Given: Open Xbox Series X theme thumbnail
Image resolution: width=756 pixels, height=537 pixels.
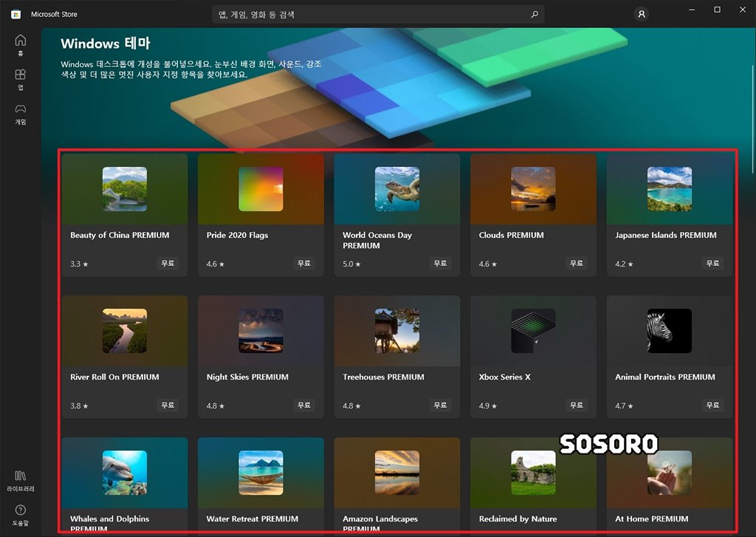Looking at the screenshot, I should point(533,330).
